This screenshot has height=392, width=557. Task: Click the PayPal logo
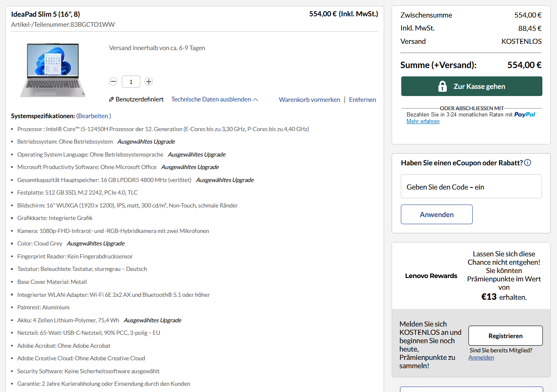(x=525, y=114)
